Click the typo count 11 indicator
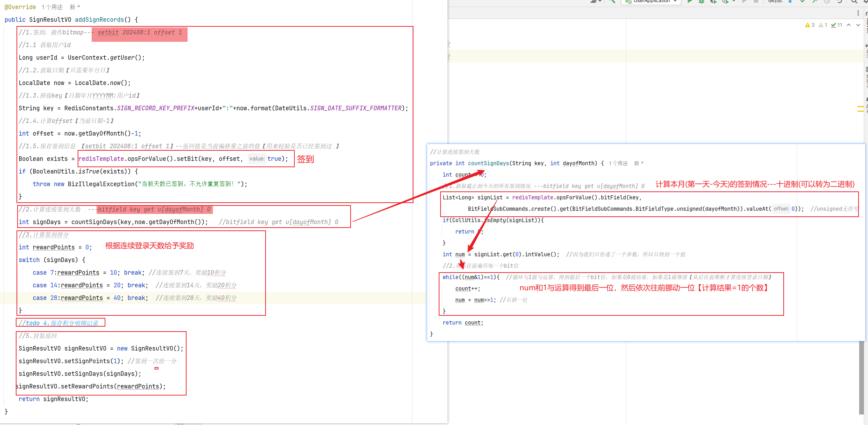This screenshot has width=868, height=425. coord(837,25)
